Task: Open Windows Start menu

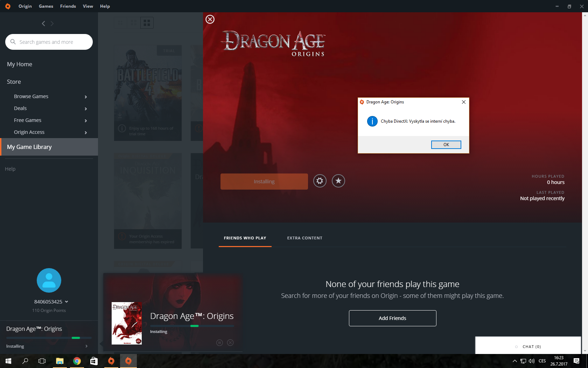Action: [8, 361]
